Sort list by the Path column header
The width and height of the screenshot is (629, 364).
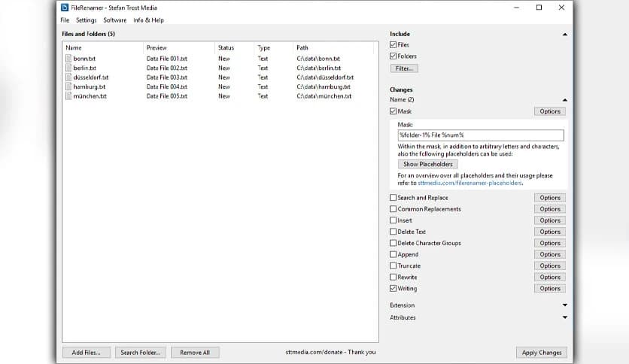[302, 47]
